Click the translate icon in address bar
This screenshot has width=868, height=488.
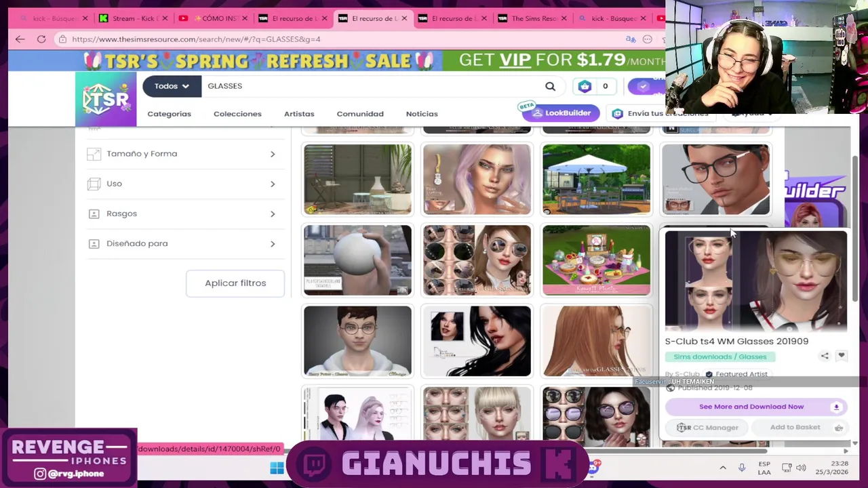click(x=631, y=39)
